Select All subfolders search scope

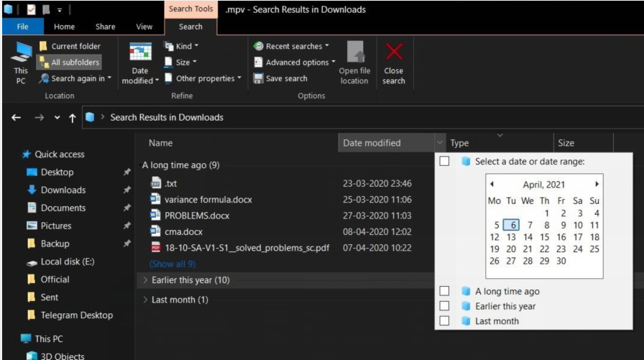70,63
